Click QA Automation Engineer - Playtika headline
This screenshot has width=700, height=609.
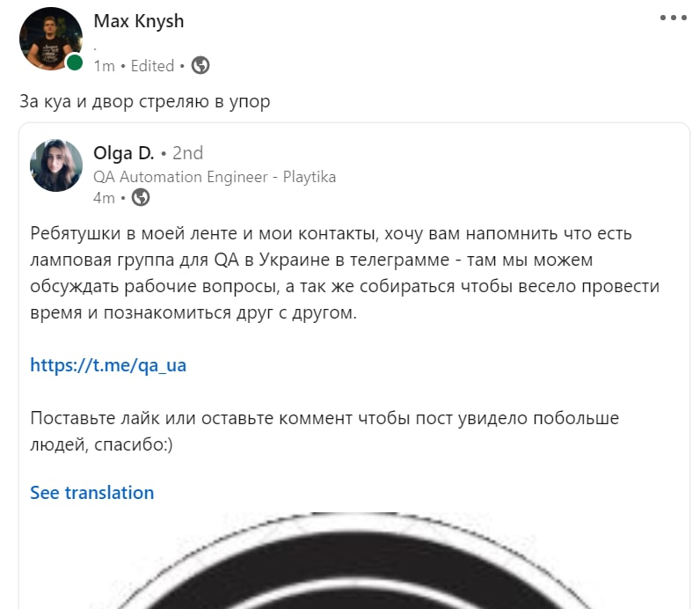coord(215,177)
